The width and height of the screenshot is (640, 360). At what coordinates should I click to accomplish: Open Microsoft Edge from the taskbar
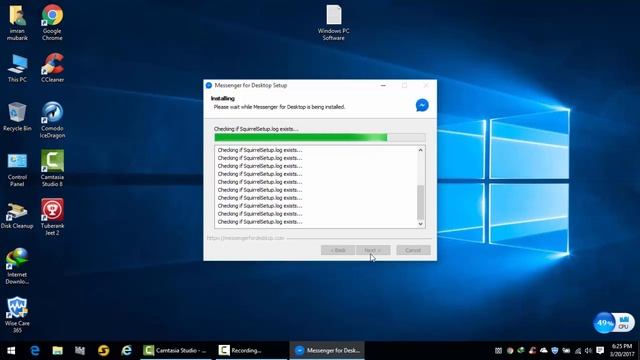click(x=35, y=350)
